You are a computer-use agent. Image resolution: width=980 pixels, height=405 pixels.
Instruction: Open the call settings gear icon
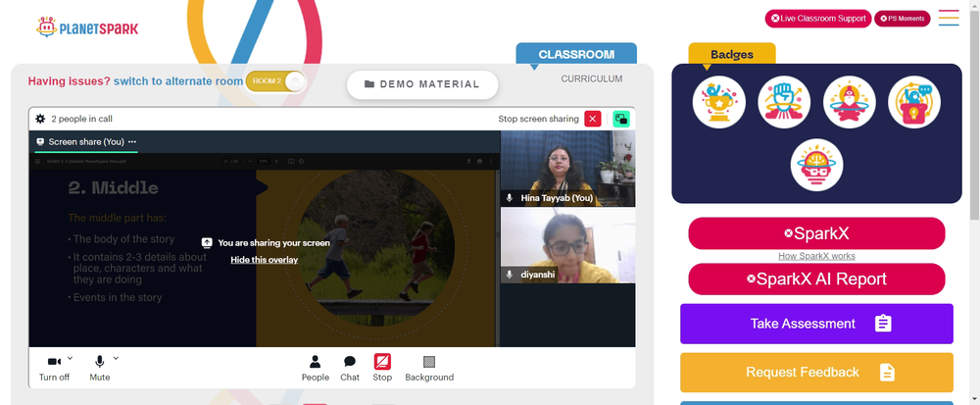coord(40,119)
